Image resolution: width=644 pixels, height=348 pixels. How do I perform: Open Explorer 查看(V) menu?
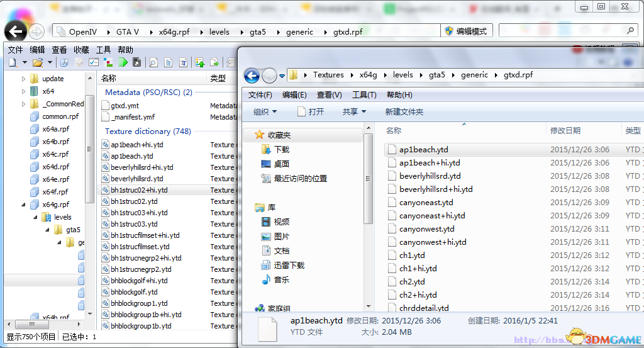click(330, 95)
